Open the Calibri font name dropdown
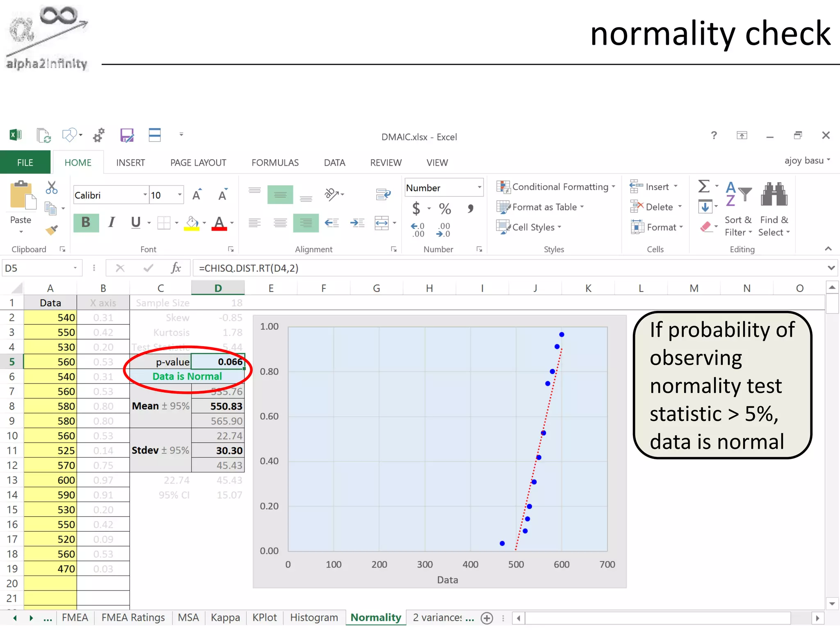 pyautogui.click(x=145, y=195)
